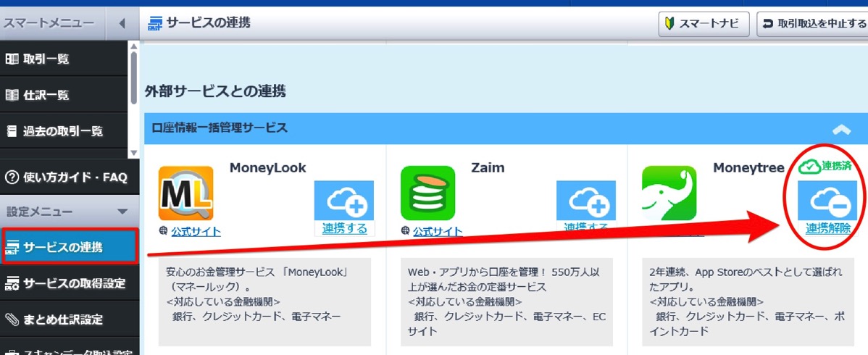Click MoneyLook 連携する link
This screenshot has width=868, height=355.
(x=344, y=228)
